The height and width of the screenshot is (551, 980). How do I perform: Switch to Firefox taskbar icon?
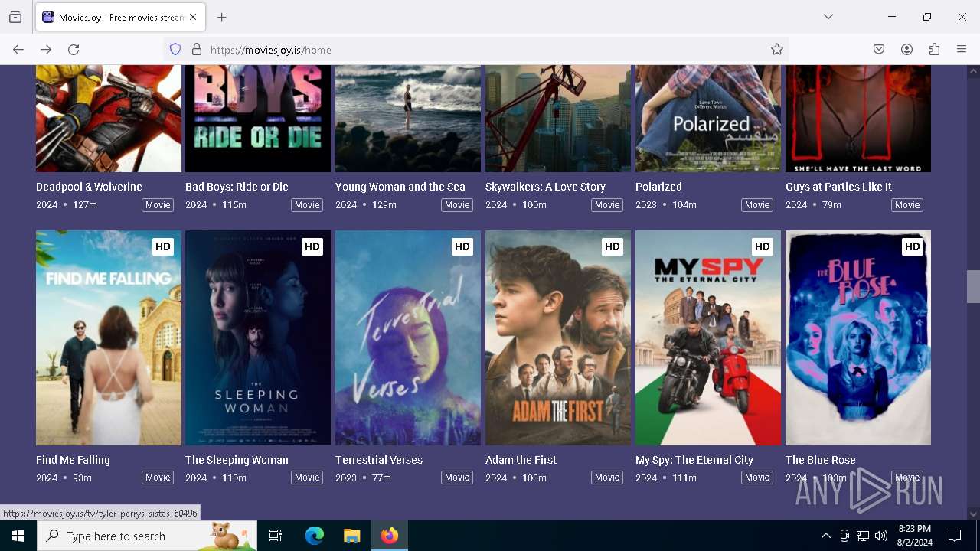(390, 536)
